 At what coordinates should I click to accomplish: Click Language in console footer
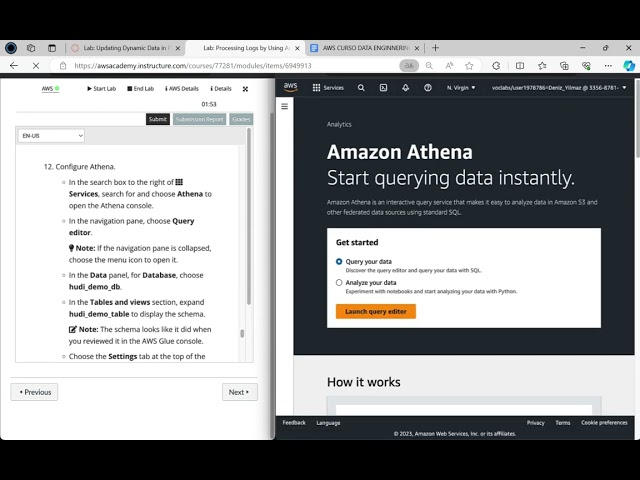click(x=328, y=423)
